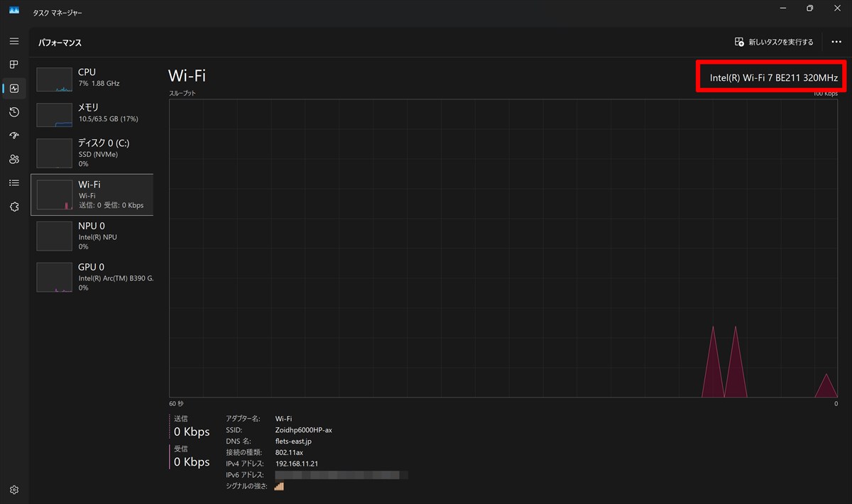Image resolution: width=852 pixels, height=504 pixels.
Task: Open the Services puzzle icon
Action: (x=14, y=207)
